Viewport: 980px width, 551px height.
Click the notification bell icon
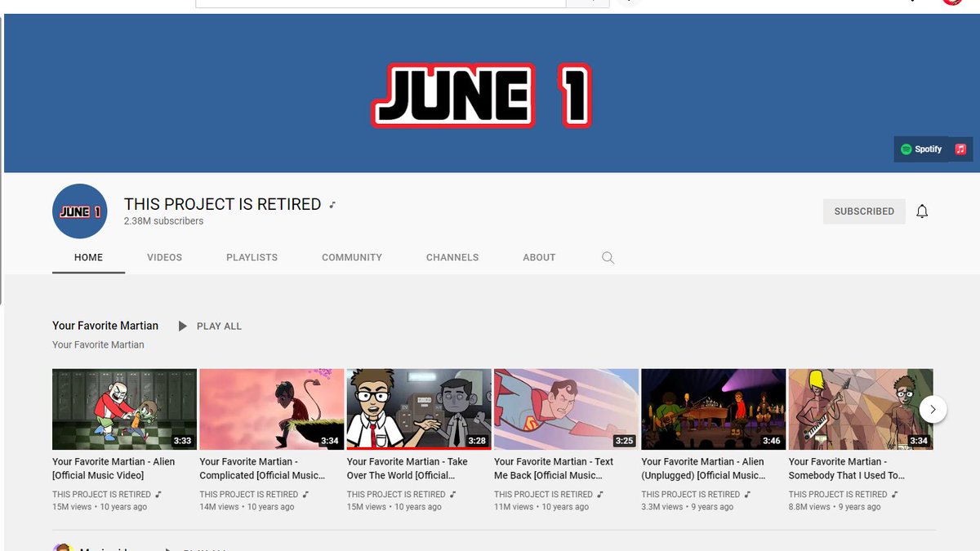click(922, 211)
